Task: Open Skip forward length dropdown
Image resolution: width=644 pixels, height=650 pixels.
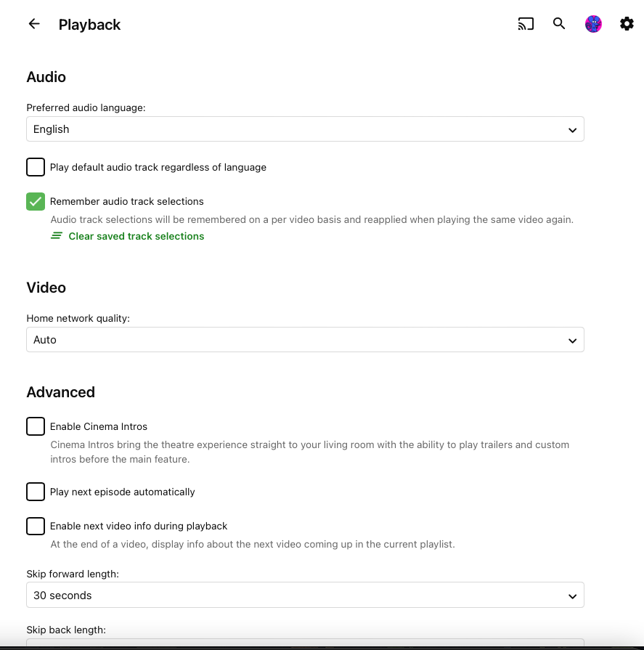Action: [305, 596]
